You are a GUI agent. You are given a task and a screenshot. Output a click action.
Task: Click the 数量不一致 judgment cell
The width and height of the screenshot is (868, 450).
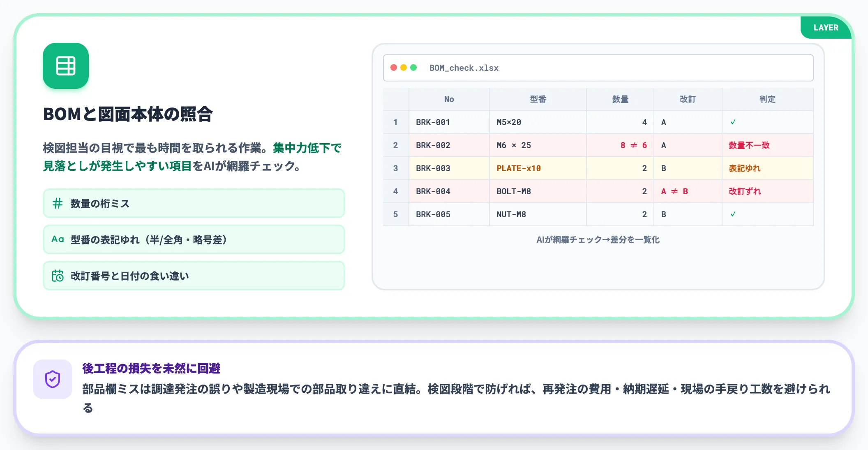[767, 145]
